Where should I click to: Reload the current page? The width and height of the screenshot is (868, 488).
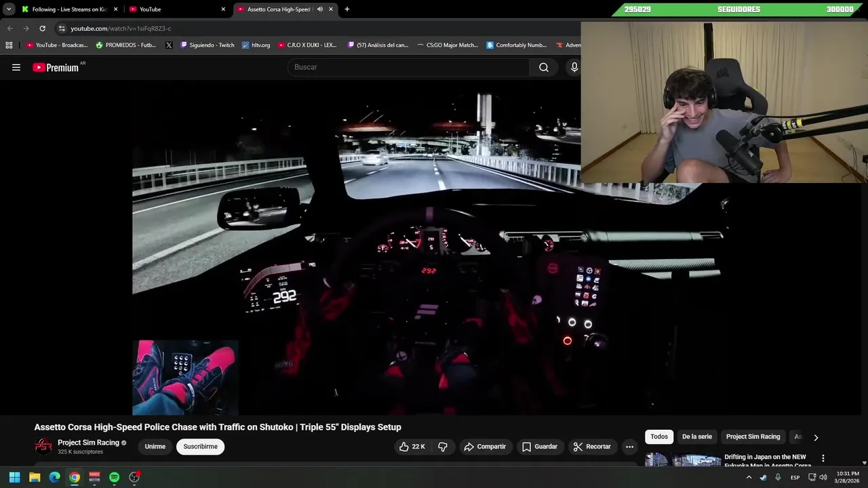42,28
